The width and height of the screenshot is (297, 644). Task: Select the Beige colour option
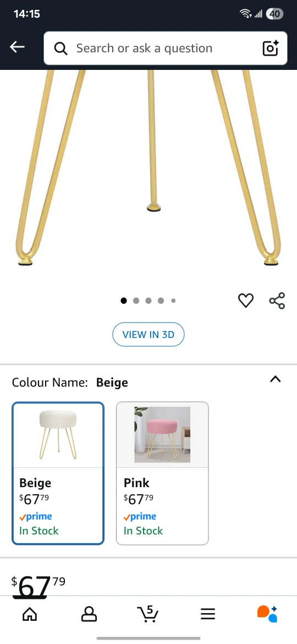(x=58, y=473)
